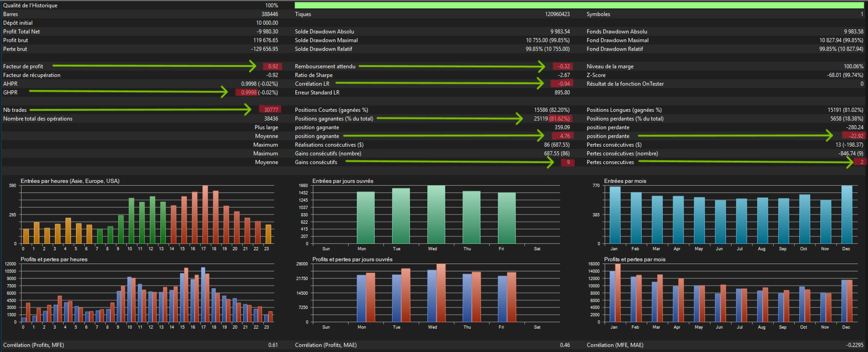Click the Wednesday bar in Entrées par jours ouvrés
This screenshot has height=352, width=868.
coord(436,214)
